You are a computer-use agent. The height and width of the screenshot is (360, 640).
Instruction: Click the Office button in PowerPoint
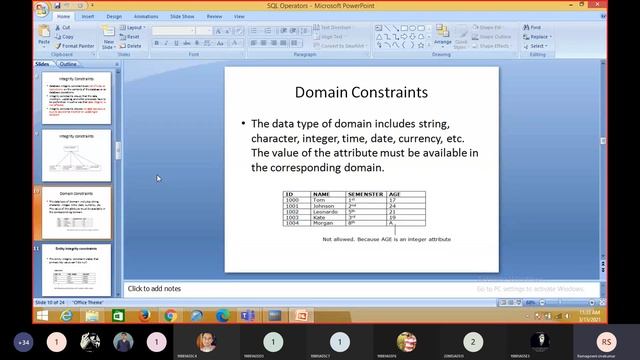[42, 9]
